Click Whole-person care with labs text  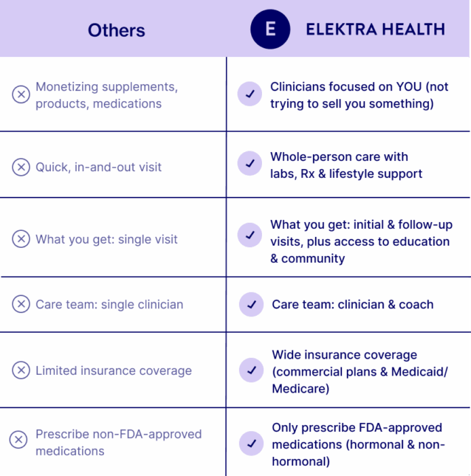click(346, 165)
